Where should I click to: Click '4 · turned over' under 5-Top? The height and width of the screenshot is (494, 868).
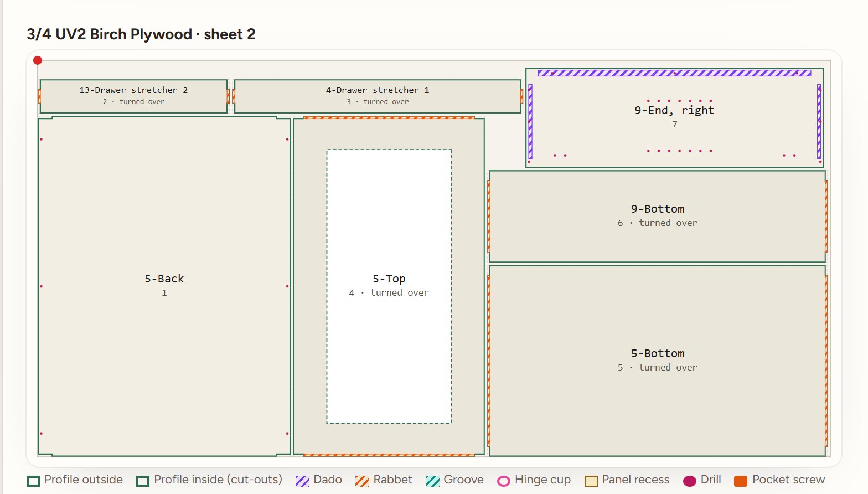(389, 292)
